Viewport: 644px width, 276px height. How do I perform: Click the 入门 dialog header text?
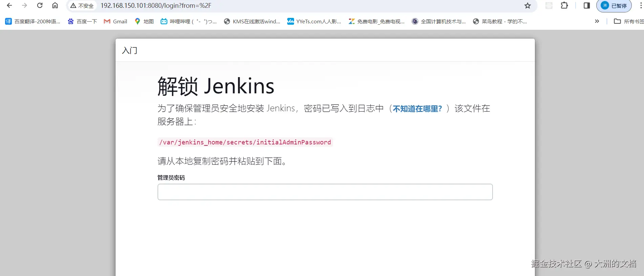(x=129, y=50)
